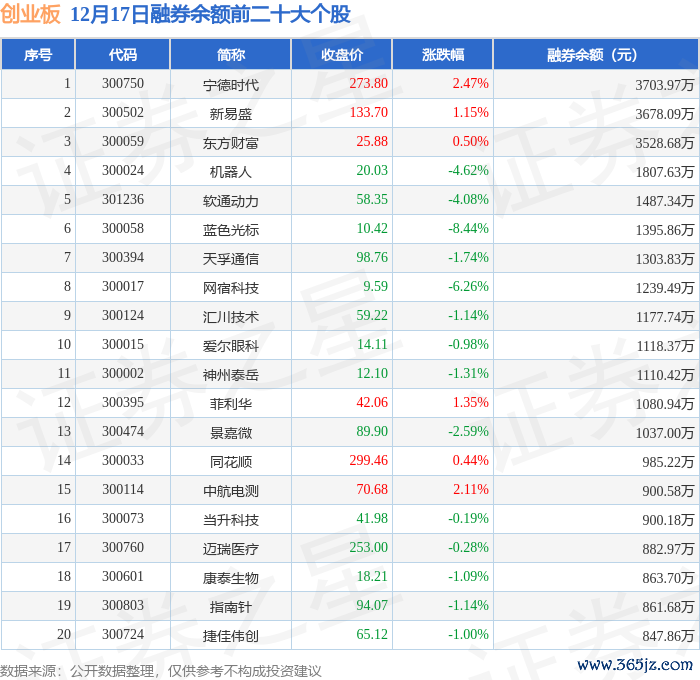
Task: Select stock name 天孚通信
Action: click(230, 259)
